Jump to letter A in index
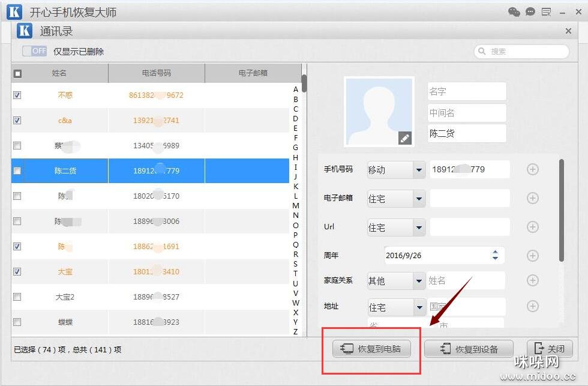588x386 pixels. (x=295, y=89)
